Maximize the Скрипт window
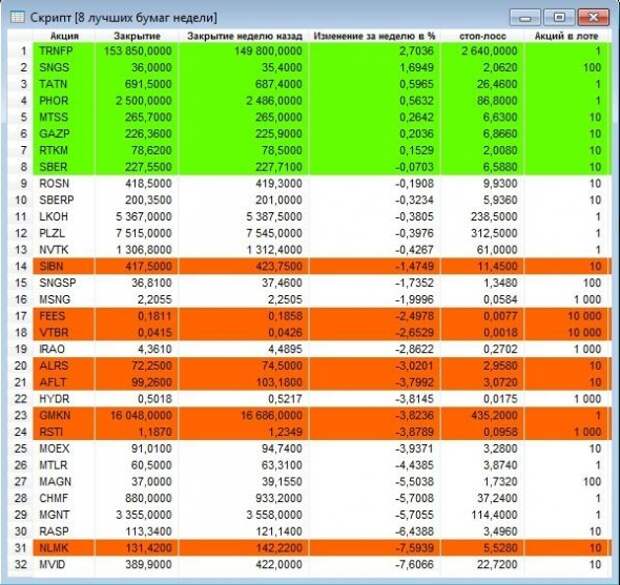 click(x=559, y=17)
